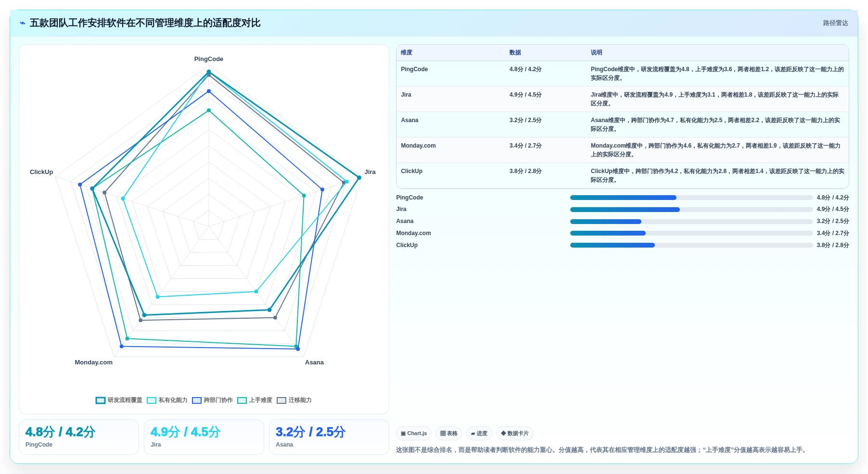Select the PingCode table row name
The height and width of the screenshot is (474, 868).
(x=414, y=69)
